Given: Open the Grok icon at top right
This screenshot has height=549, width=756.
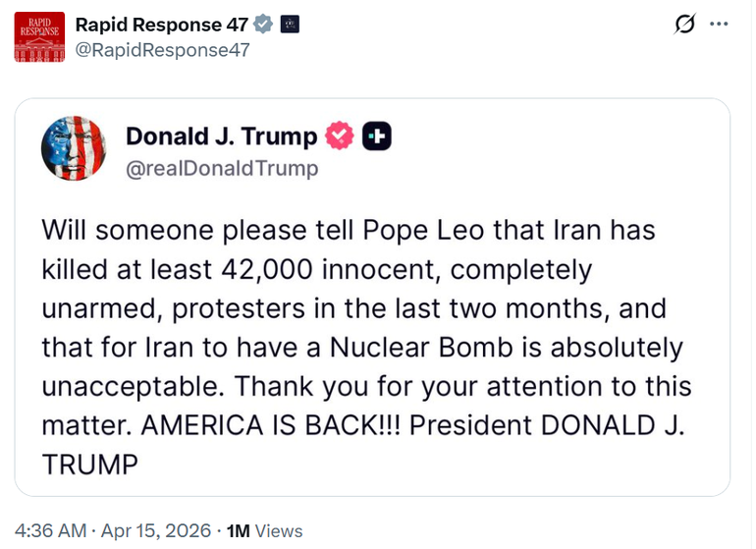Looking at the screenshot, I should 685,25.
